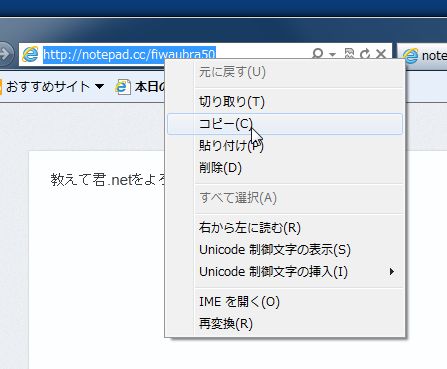This screenshot has width=447, height=369.
Task: Select 再変換(R) in the context menu
Action: (285, 324)
